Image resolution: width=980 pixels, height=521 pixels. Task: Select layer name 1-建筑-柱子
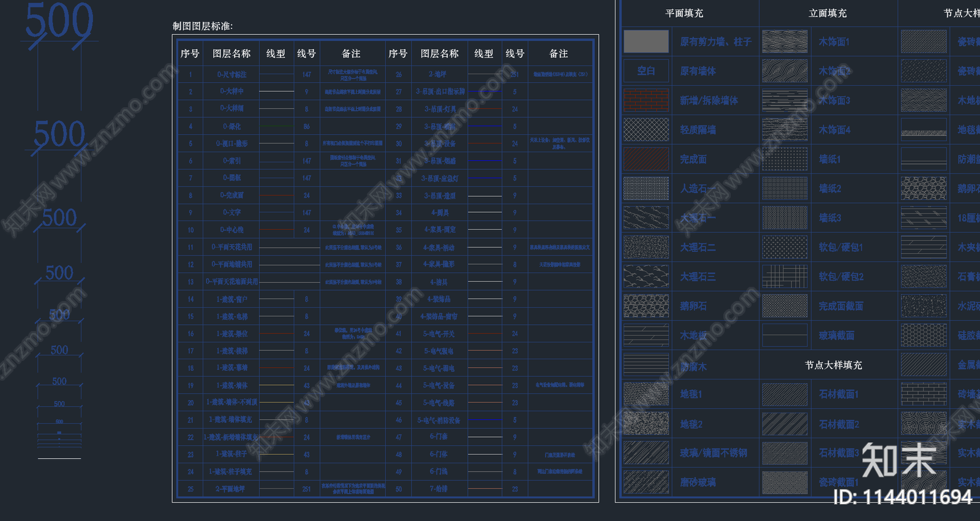(232, 454)
